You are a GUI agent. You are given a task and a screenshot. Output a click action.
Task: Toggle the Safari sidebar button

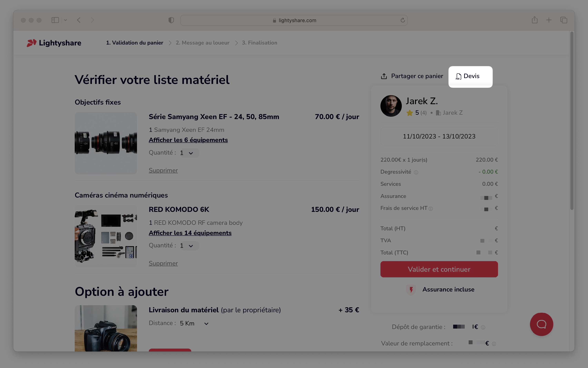click(x=55, y=20)
